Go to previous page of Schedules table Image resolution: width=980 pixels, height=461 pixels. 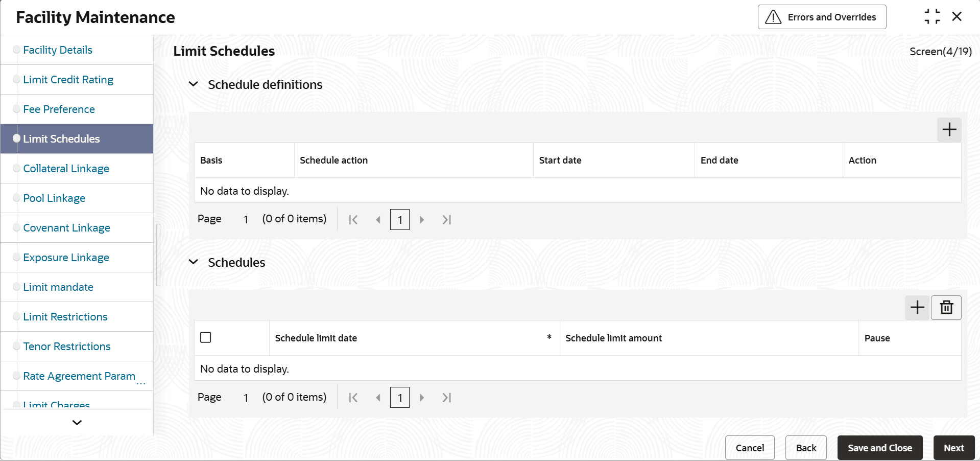point(378,398)
